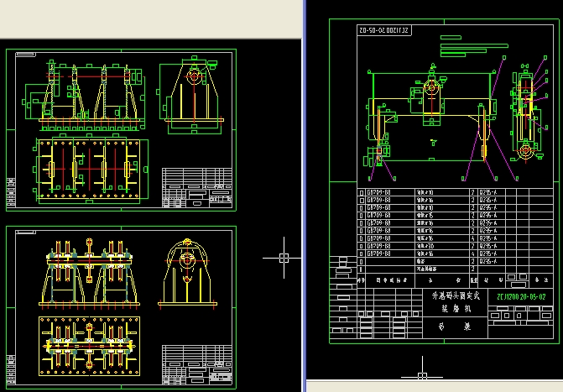Select the arched side view in the lower-left sheet
Screen dimensions: 563x392
point(187,272)
